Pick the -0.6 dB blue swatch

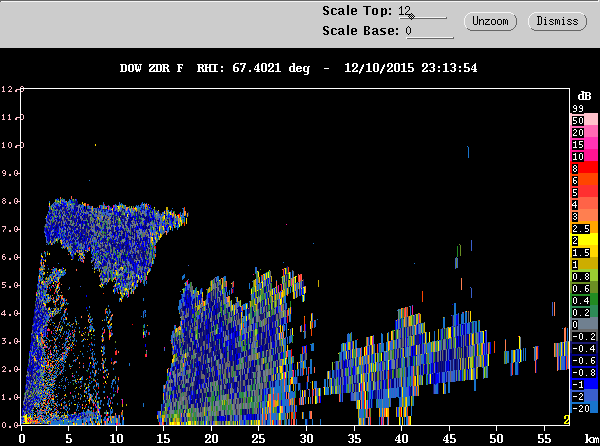pyautogui.click(x=584, y=361)
